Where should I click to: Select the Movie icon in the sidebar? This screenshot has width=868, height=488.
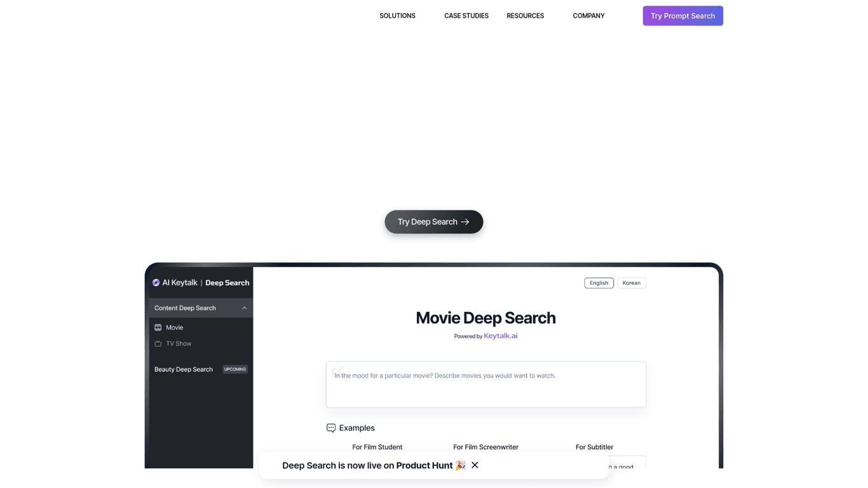158,327
